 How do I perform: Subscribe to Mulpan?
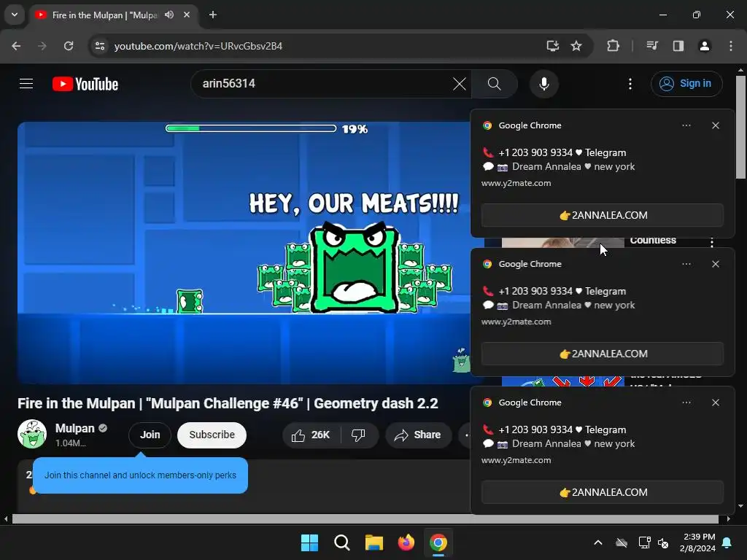click(212, 435)
